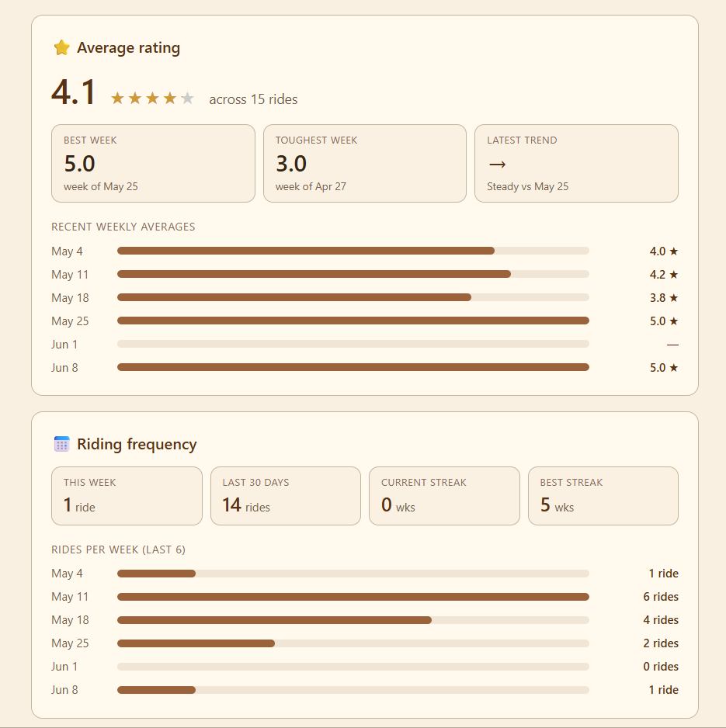Click the May 25 weekly average rating bar
The width and height of the screenshot is (726, 728).
353,321
